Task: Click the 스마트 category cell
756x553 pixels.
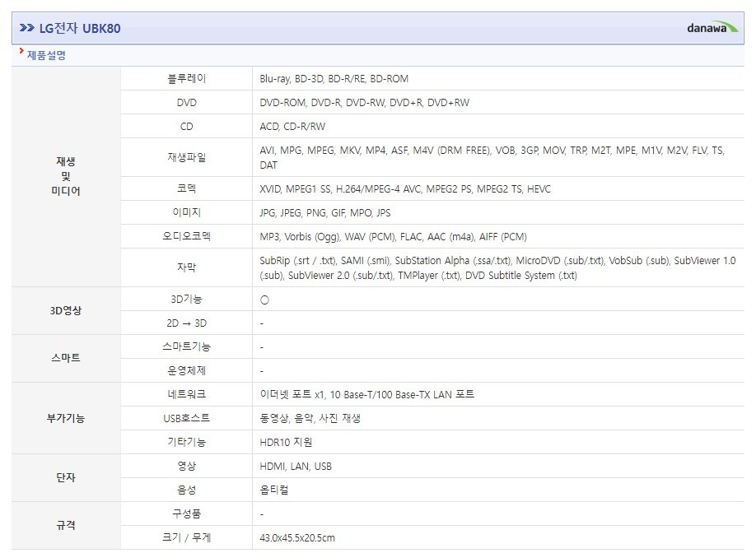Action: click(66, 359)
